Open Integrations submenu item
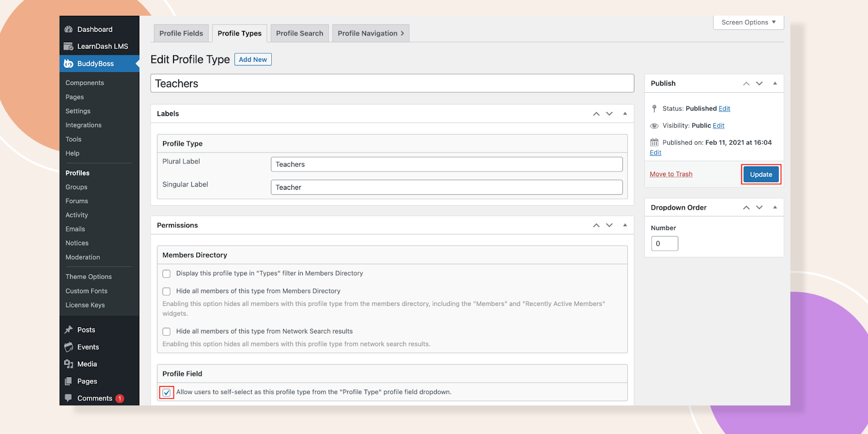The width and height of the screenshot is (868, 434). pyautogui.click(x=84, y=125)
